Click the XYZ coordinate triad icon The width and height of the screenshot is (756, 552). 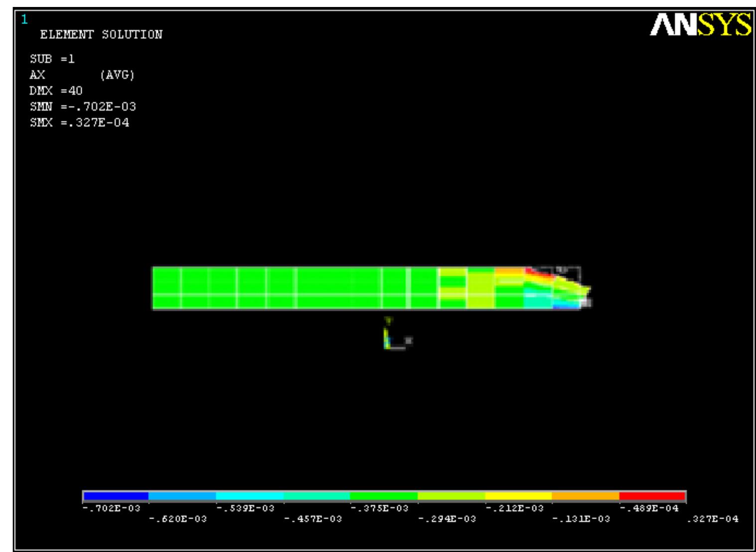point(397,333)
